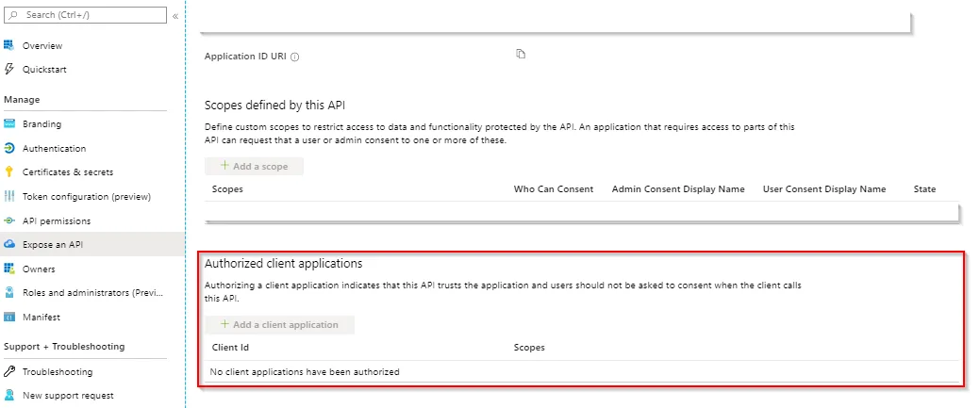Click the API permissions icon
This screenshot has width=980, height=408.
[9, 220]
